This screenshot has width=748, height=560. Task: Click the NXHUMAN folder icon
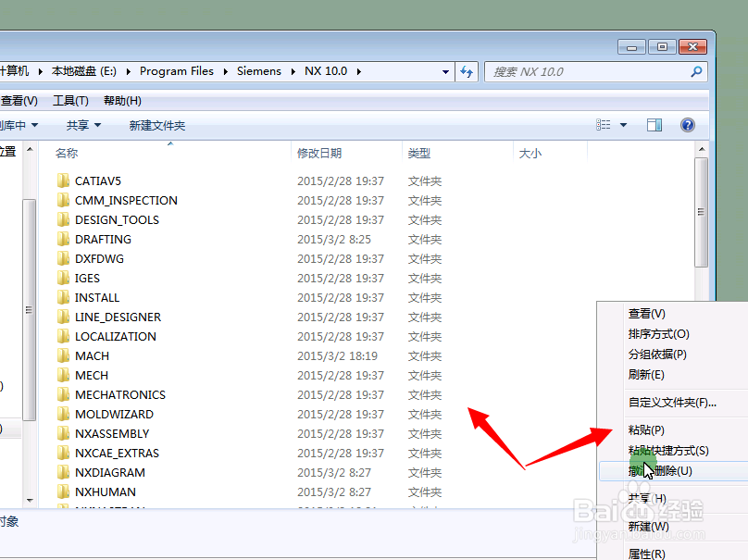(63, 492)
